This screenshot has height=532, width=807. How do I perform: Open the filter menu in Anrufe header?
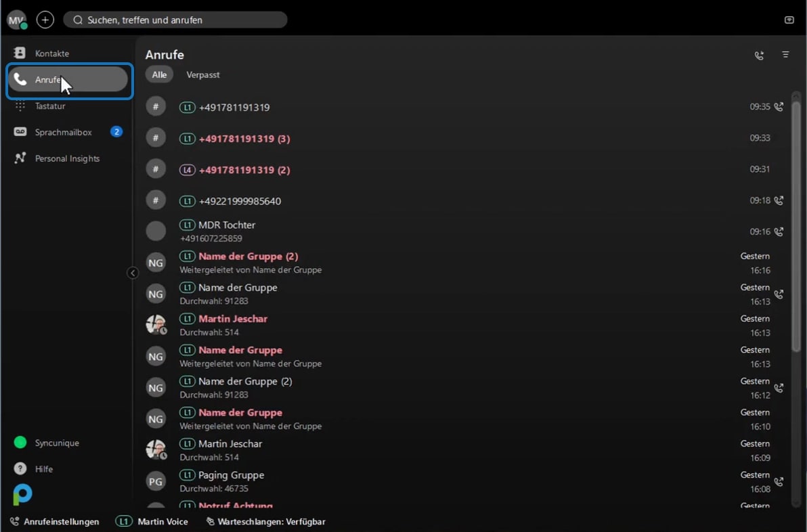785,55
